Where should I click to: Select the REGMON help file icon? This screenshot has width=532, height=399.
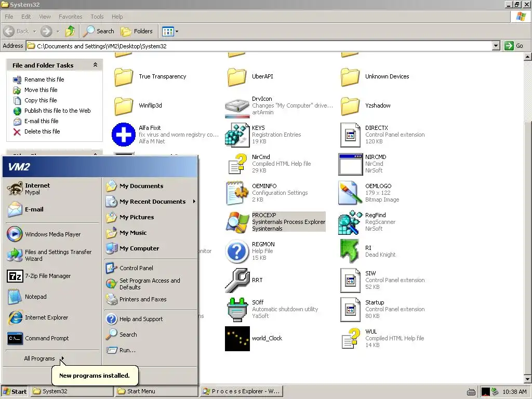(x=237, y=251)
